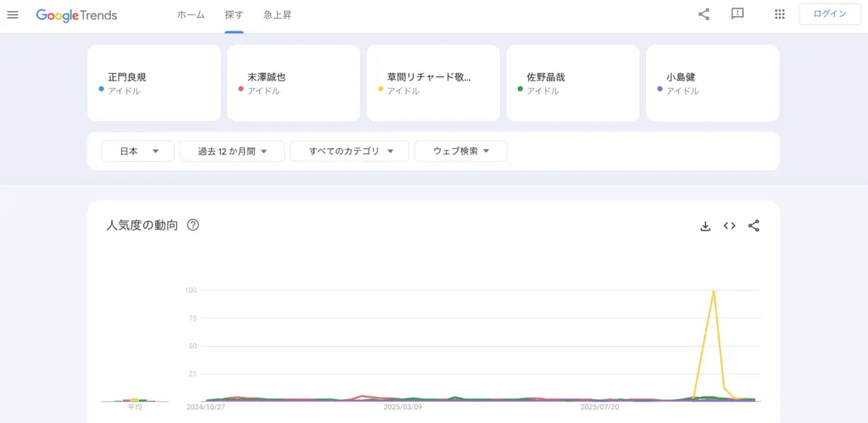The height and width of the screenshot is (423, 868).
Task: Change the 過去 12 か月間 time range
Action: pos(232,151)
